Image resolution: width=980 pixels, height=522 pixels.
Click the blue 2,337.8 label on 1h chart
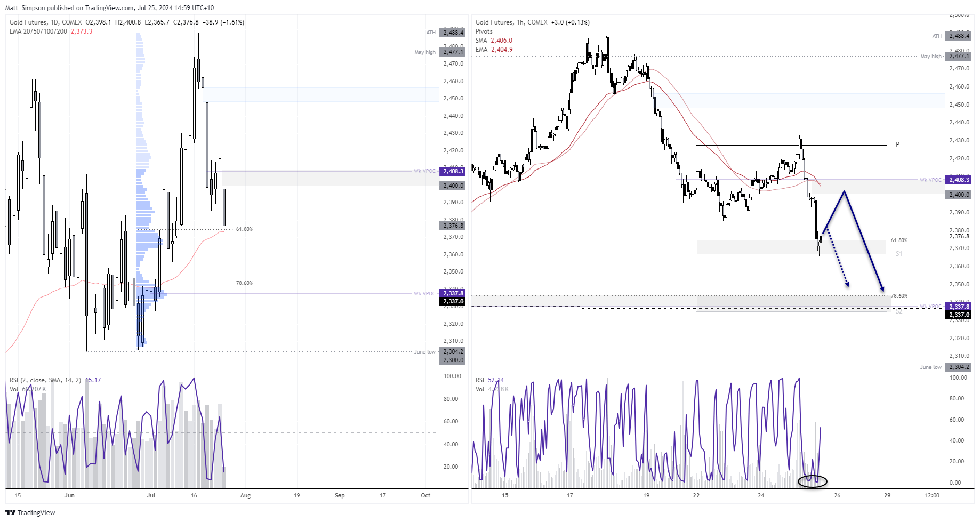tap(959, 307)
